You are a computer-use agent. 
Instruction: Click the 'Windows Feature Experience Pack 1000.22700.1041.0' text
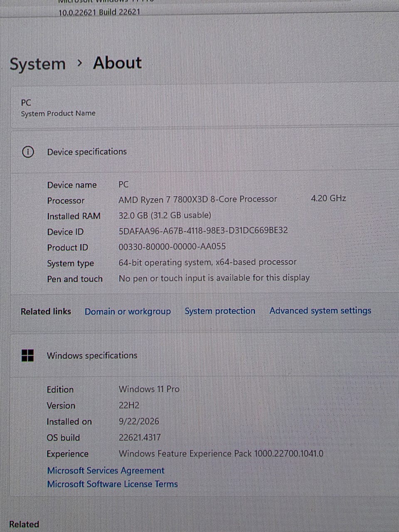221,453
